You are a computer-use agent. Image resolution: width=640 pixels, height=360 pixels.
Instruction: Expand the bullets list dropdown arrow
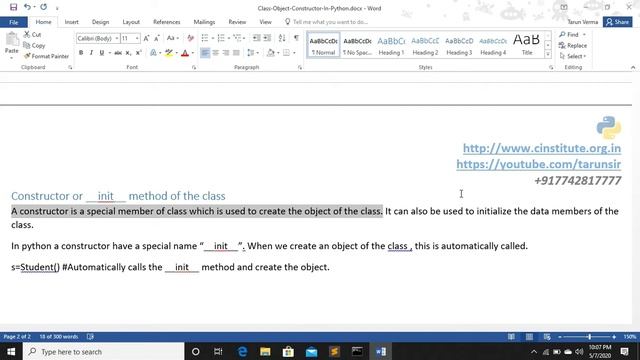pyautogui.click(x=213, y=38)
